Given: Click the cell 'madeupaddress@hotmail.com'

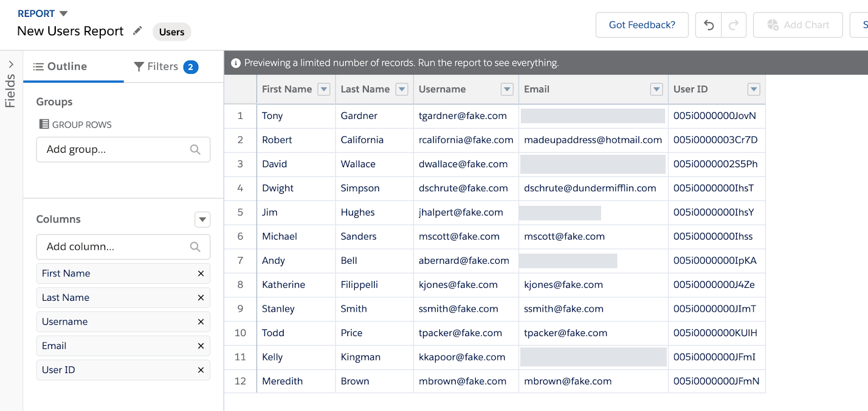Looking at the screenshot, I should click(x=593, y=140).
